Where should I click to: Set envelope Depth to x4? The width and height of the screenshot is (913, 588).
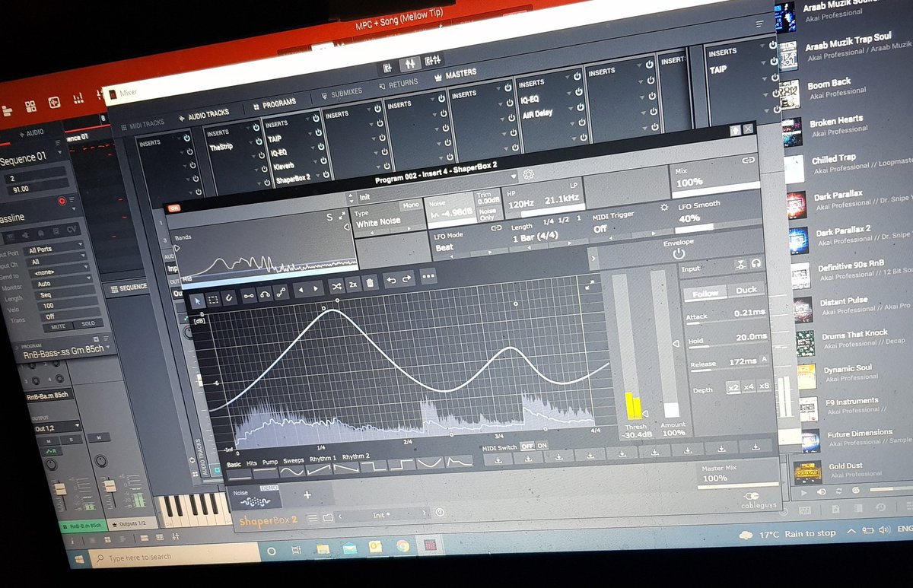(x=748, y=386)
